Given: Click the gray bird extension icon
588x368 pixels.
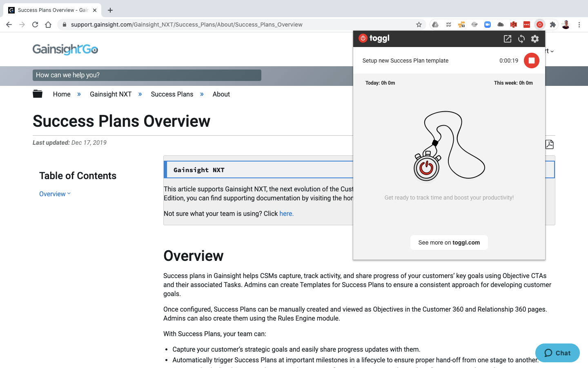Looking at the screenshot, I should [474, 25].
